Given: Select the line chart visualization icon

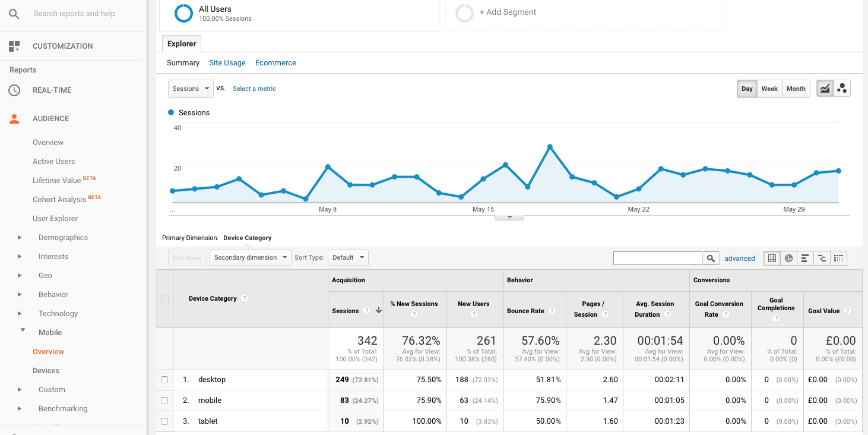Looking at the screenshot, I should click(825, 88).
